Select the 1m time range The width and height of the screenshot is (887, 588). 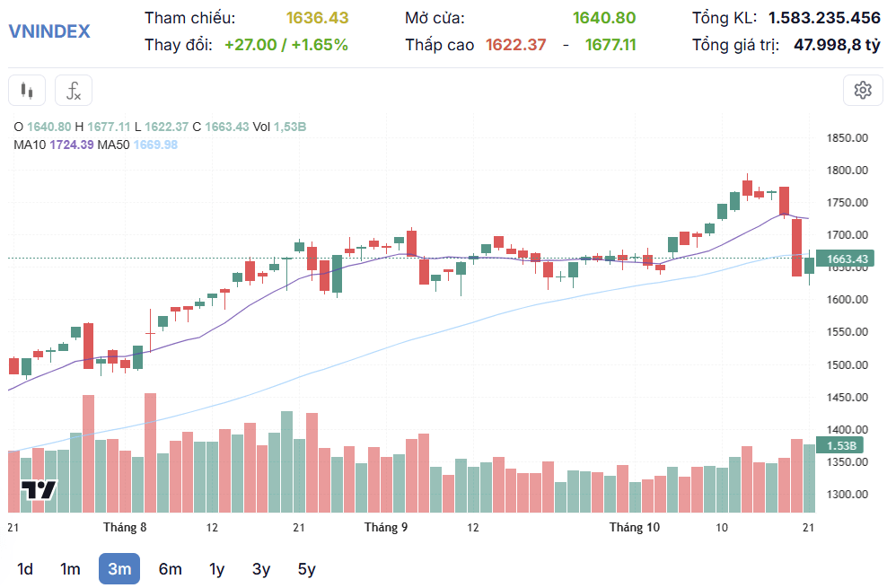tap(70, 569)
